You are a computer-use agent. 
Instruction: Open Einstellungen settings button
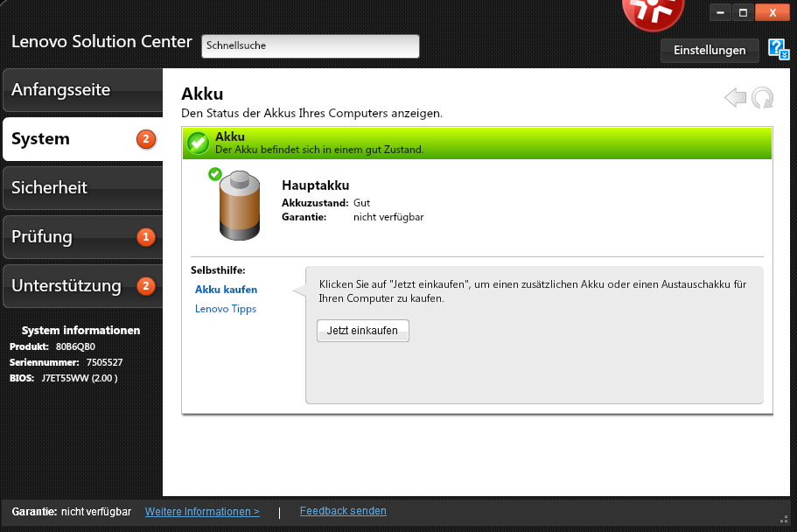(710, 51)
